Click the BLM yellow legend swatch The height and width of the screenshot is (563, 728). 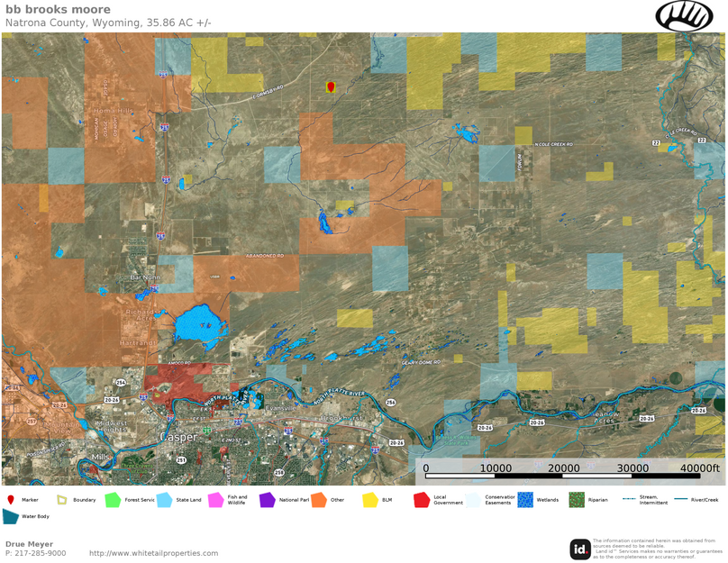click(370, 499)
